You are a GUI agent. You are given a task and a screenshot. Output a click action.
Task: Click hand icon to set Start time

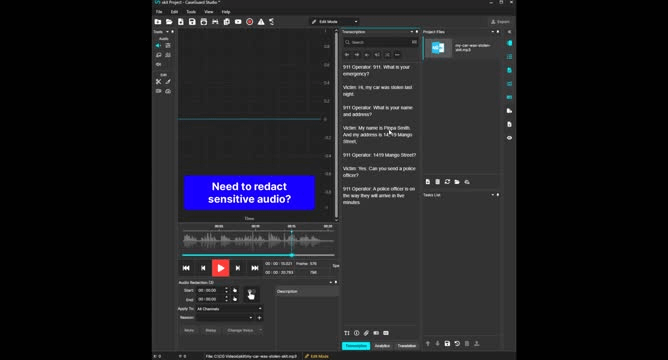point(235,291)
